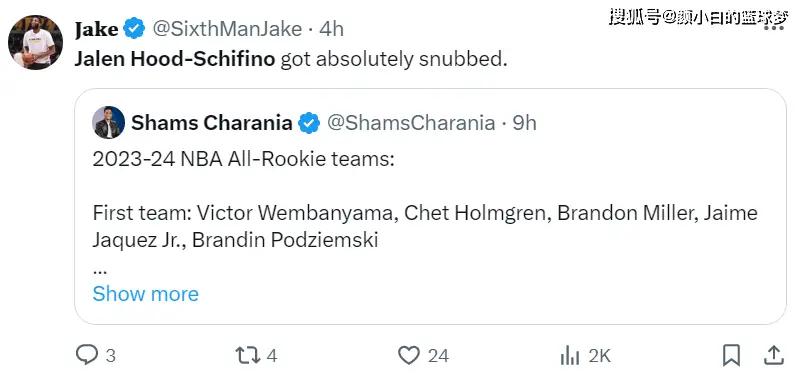
Task: Click Shams Charania's verified badge
Action: [x=309, y=123]
